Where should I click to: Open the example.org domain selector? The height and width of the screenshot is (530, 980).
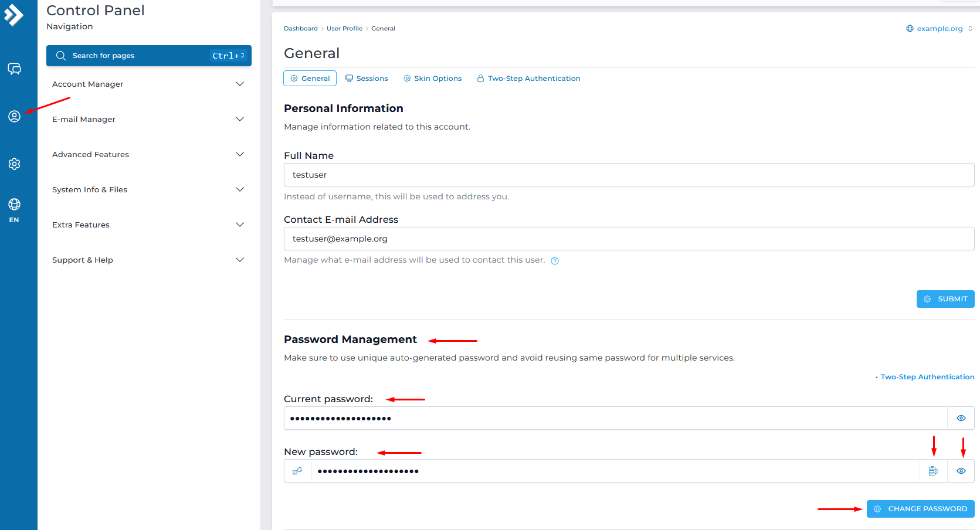click(x=939, y=29)
